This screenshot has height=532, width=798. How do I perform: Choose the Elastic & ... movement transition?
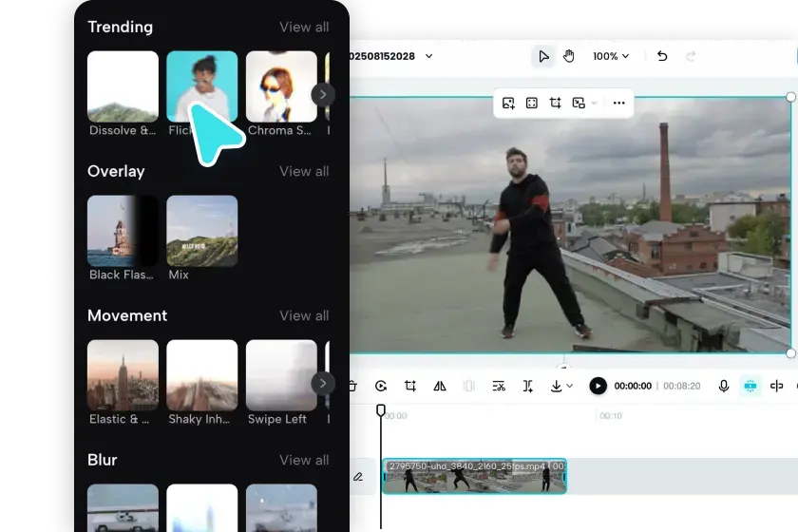click(x=123, y=375)
